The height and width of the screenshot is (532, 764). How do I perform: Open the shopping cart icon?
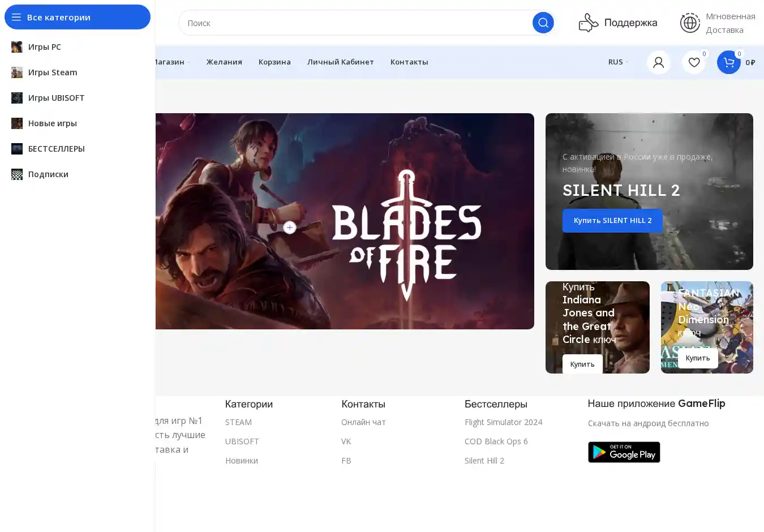728,62
